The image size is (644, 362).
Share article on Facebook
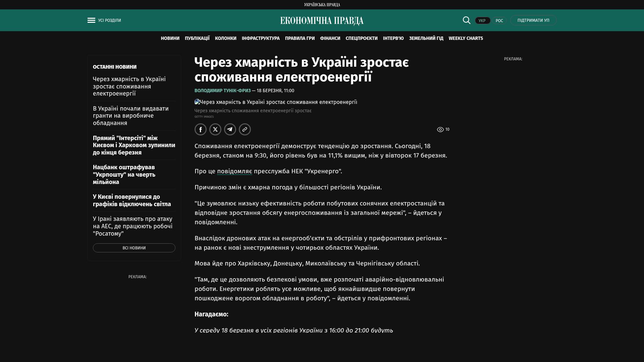(x=201, y=129)
